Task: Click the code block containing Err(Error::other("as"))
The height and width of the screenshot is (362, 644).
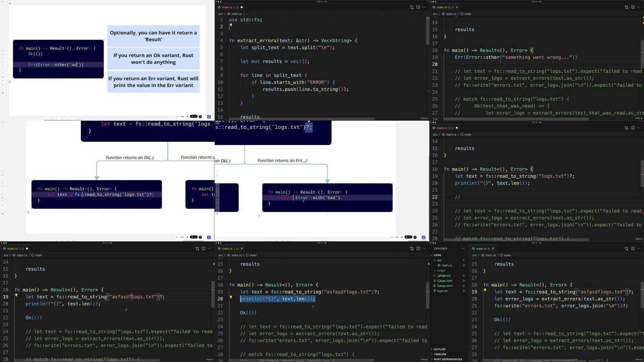Action: click(58, 59)
